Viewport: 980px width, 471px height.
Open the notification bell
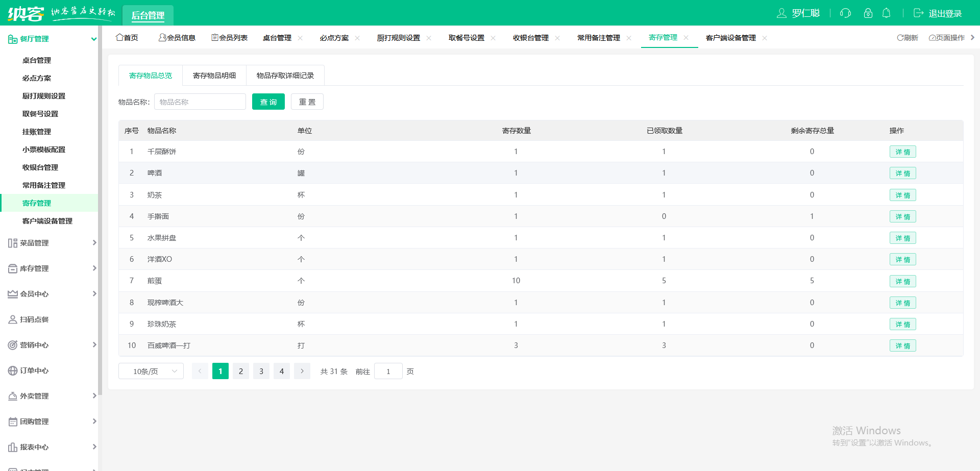[x=887, y=13]
